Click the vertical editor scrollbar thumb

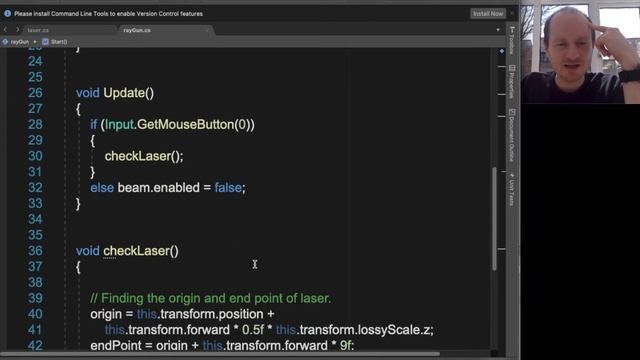[x=494, y=218]
